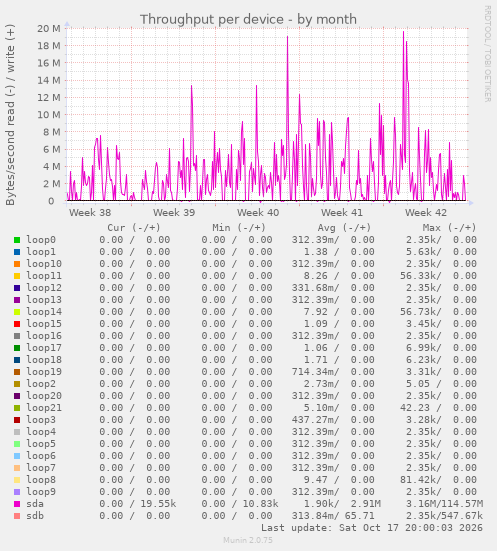Click the '10 M' y-axis label
This screenshot has height=551, width=497.
[x=49, y=115]
